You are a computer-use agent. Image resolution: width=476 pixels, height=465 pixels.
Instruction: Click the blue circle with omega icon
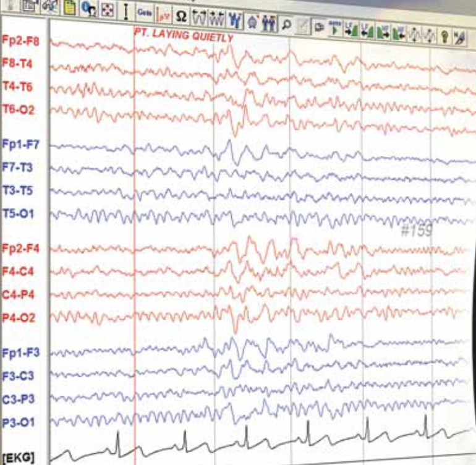(88, 9)
